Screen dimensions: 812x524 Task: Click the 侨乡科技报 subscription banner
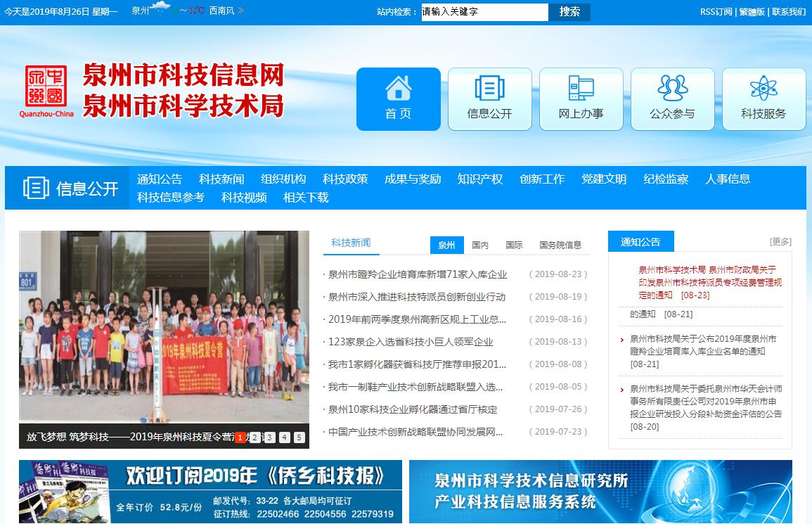point(210,492)
